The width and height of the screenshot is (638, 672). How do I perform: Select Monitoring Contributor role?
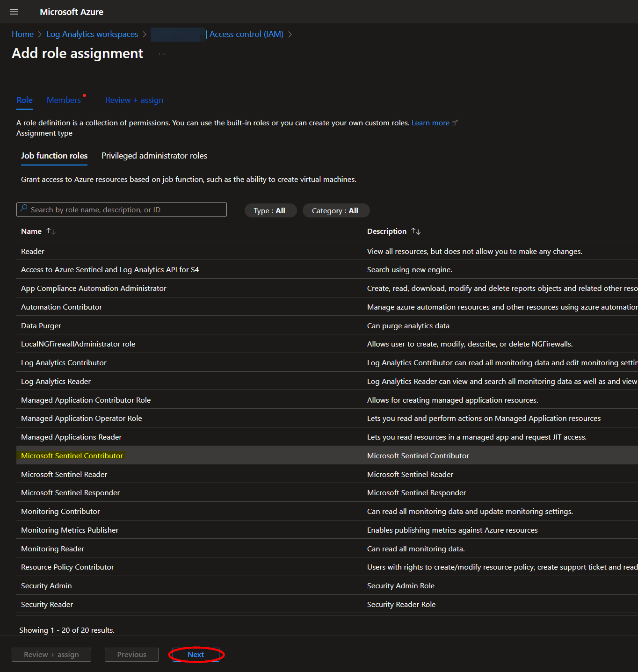(327, 511)
